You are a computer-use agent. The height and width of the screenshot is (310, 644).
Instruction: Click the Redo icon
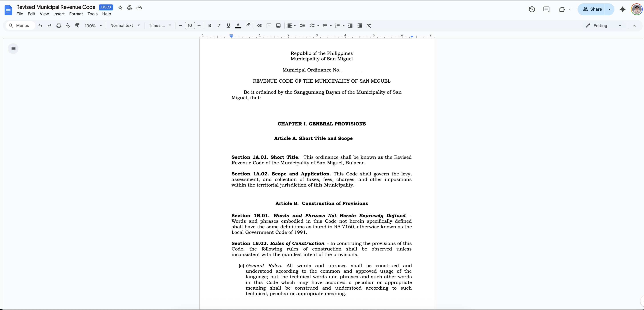50,26
